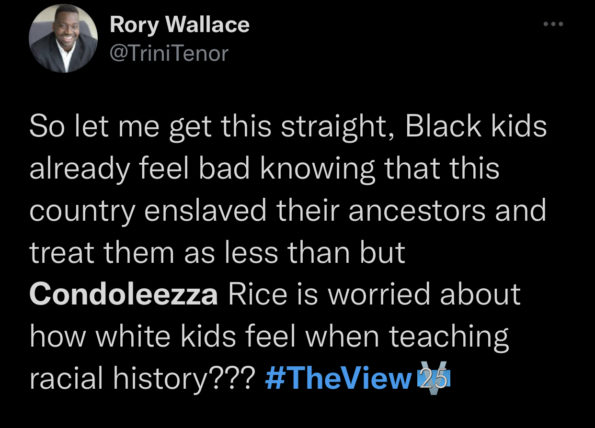The image size is (595, 428).
Task: Click the words 'worried about' in the tweet
Action: point(424,294)
